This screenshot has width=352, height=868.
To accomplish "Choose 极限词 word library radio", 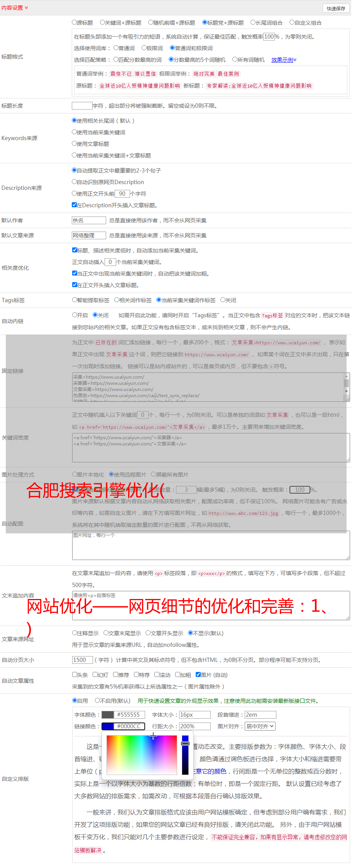I will pyautogui.click(x=144, y=48).
